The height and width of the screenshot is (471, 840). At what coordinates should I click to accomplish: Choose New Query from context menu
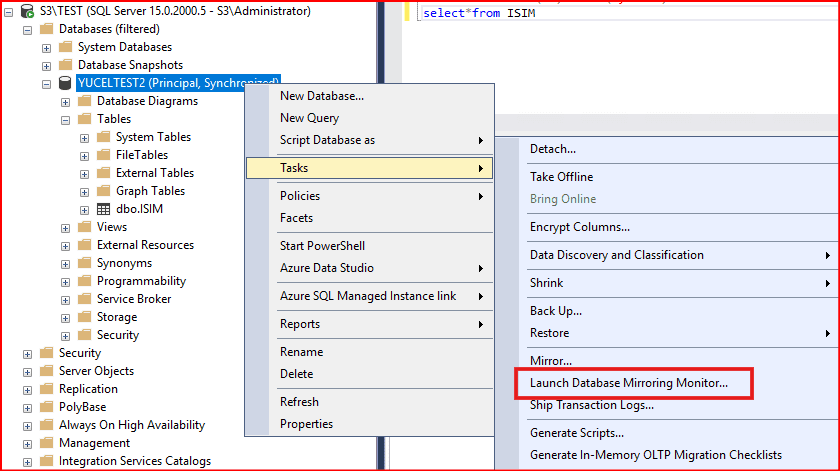pos(309,118)
